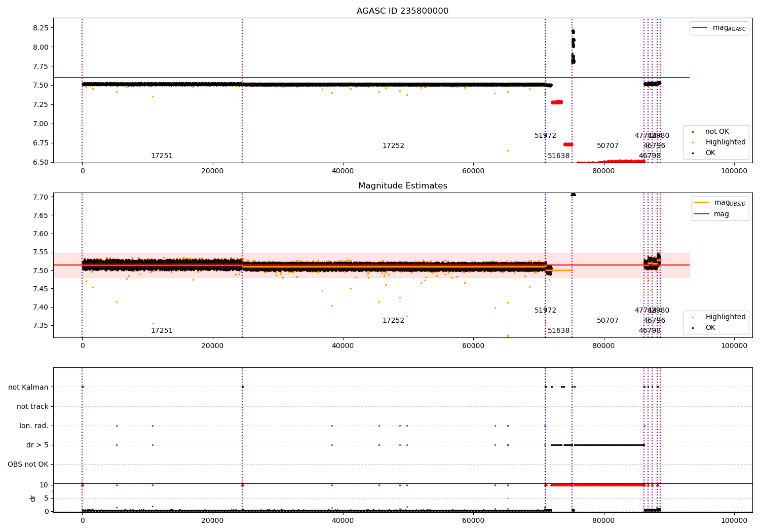Click obsid label 50707 in the AGASC ID plot
The height and width of the screenshot is (532, 760).
[607, 146]
